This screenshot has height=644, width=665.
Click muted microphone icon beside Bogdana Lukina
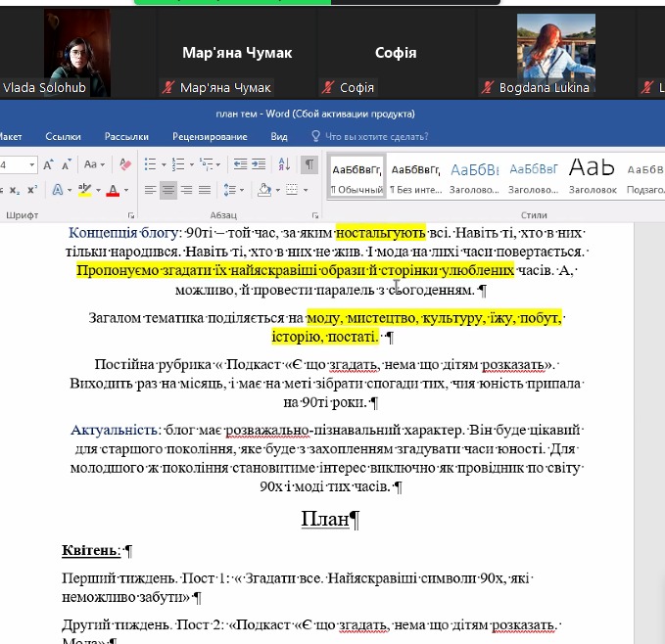(x=488, y=87)
